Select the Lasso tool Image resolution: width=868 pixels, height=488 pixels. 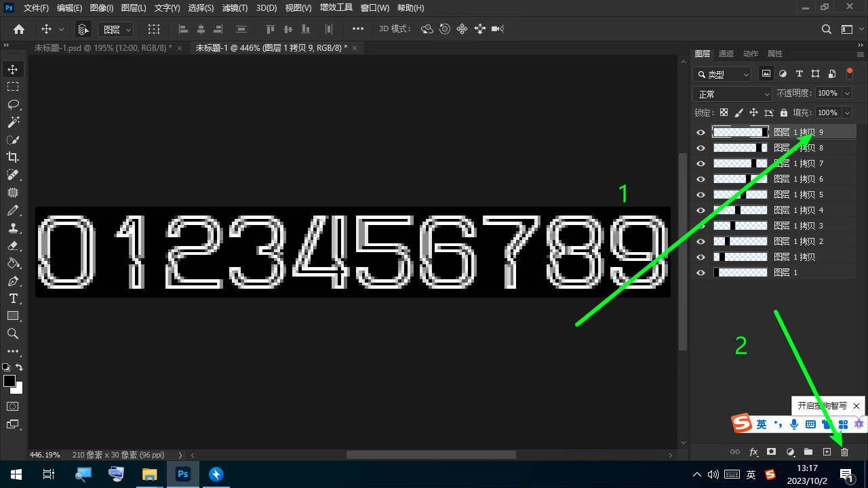pyautogui.click(x=13, y=104)
